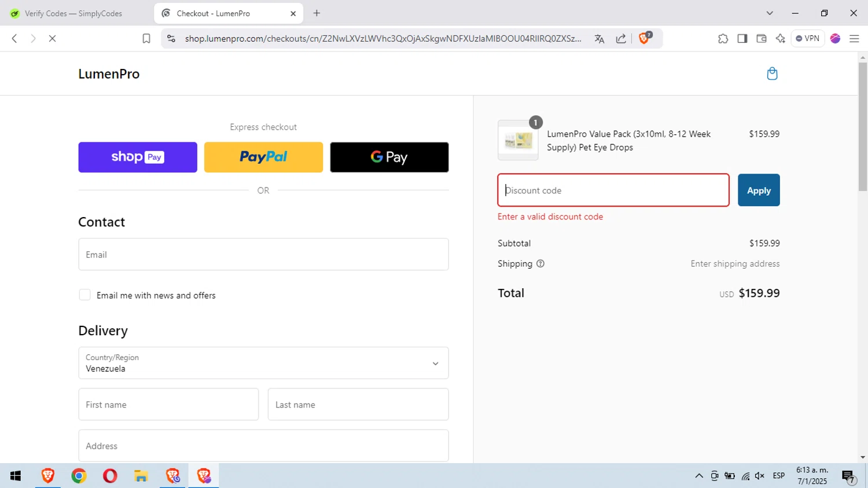Click the muted volume tray icon
Screen dimensions: 868x488
coord(760,476)
